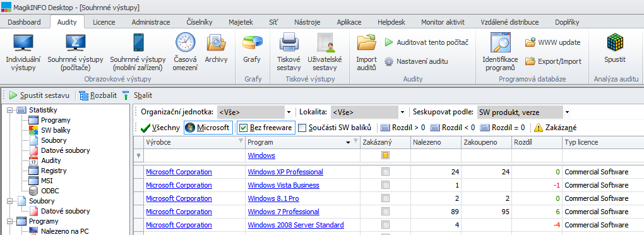The height and width of the screenshot is (235, 644).
Task: Open Grafy pie chart icon
Action: 252,43
